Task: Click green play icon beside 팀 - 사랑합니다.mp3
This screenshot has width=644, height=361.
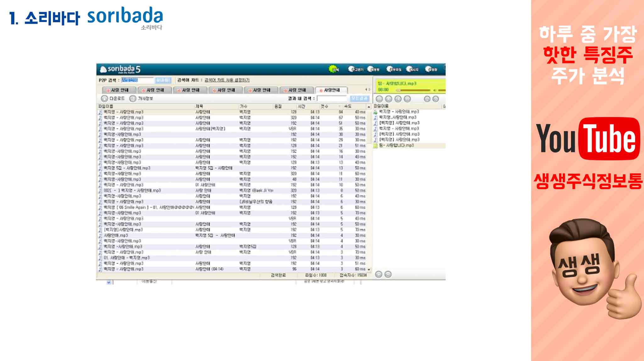Action: (x=375, y=145)
